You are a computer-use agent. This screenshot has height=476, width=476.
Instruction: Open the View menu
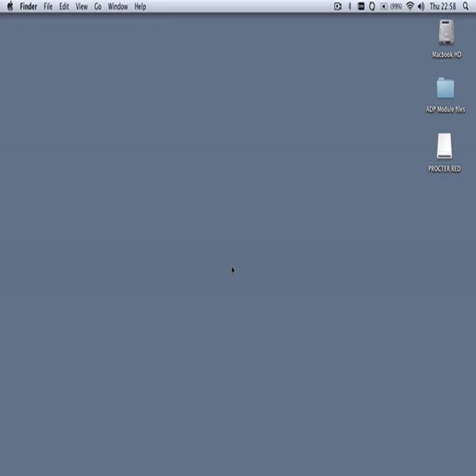click(82, 6)
